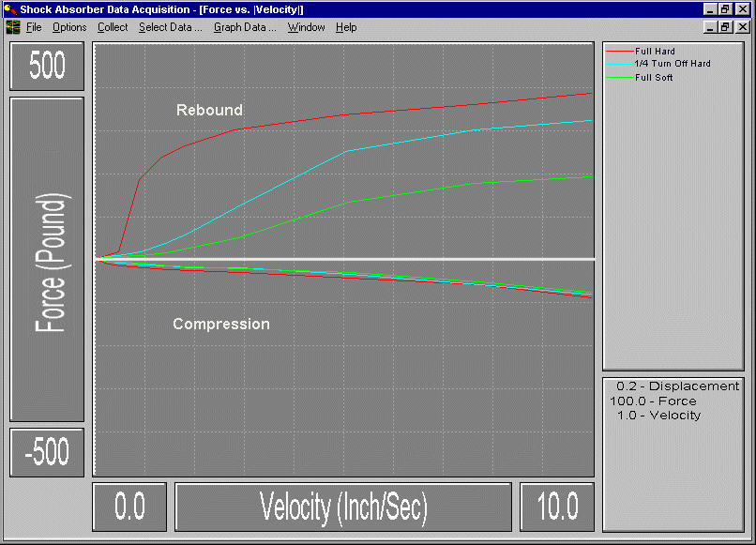Open the Options menu
The image size is (756, 545).
[x=69, y=27]
